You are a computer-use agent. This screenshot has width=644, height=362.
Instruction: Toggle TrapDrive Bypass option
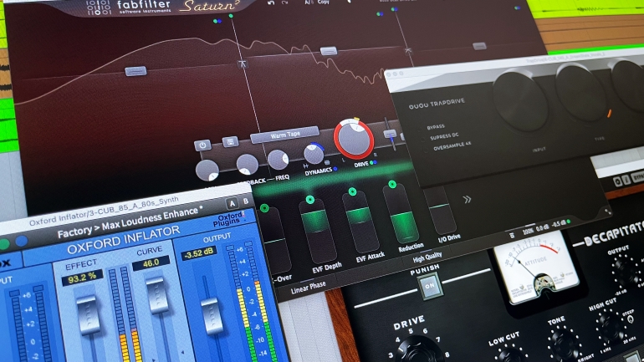(436, 127)
